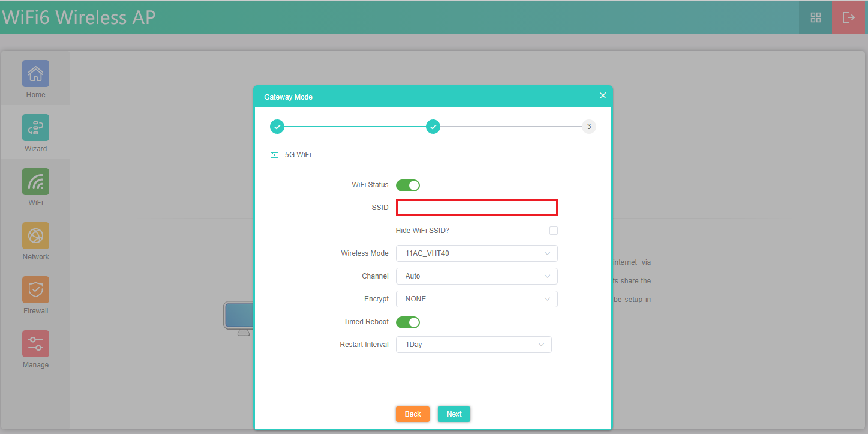Click the Next button
868x434 pixels.
[453, 414]
